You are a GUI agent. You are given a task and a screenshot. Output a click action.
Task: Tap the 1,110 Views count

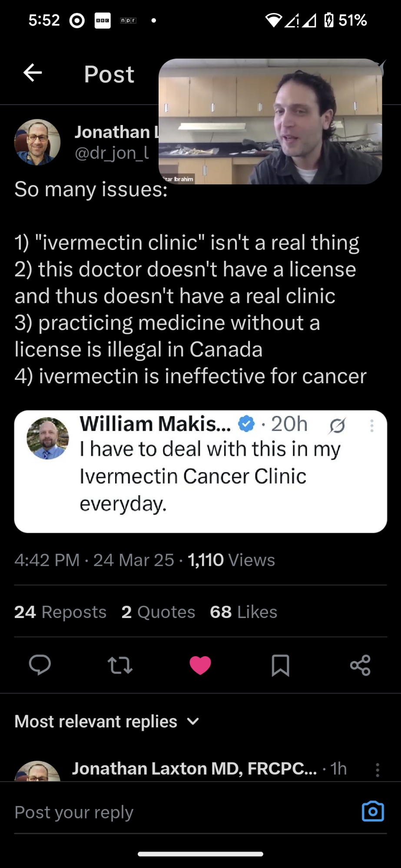tap(231, 560)
